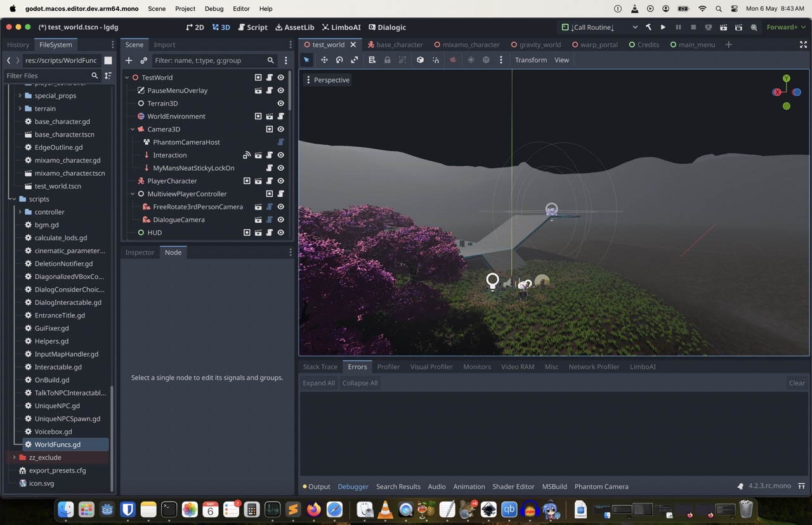Viewport: 812px width, 525px height.
Task: Open Finder from the Dock
Action: click(x=65, y=509)
